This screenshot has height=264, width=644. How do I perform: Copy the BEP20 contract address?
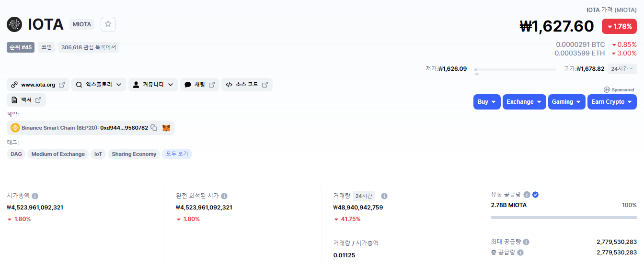[x=154, y=128]
